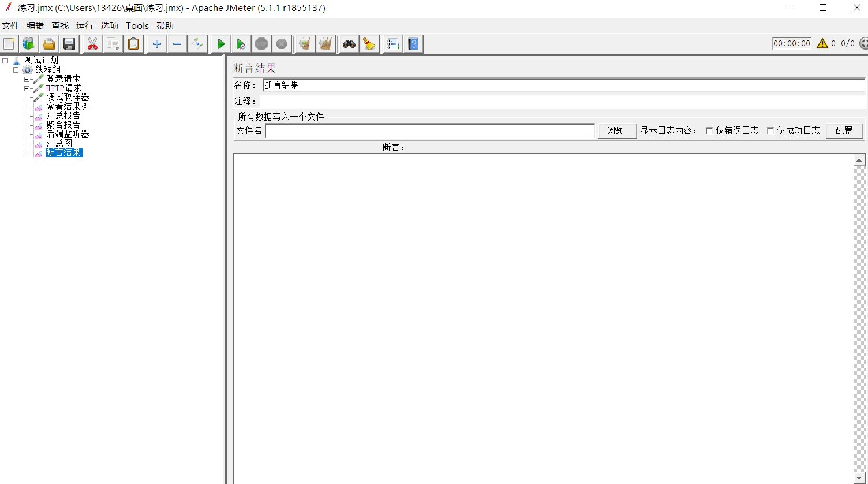Click the Cut scissors icon
868x484 pixels.
point(92,44)
